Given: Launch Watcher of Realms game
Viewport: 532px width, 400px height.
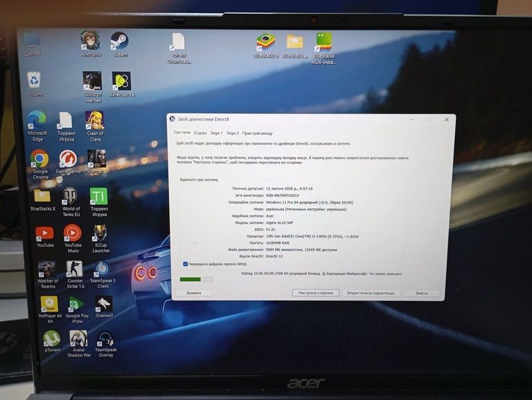Looking at the screenshot, I should pos(48,275).
